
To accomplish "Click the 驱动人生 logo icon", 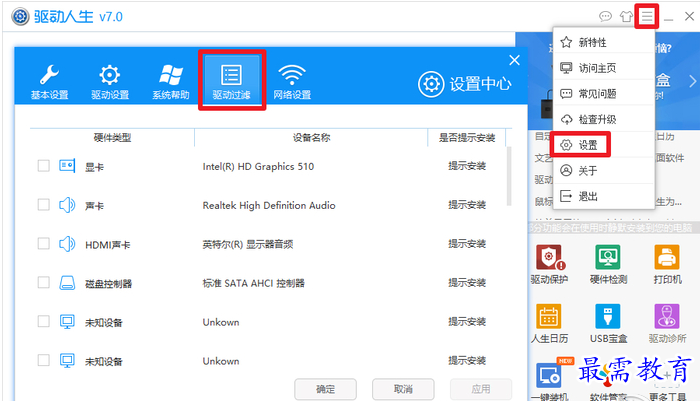I will tap(20, 17).
